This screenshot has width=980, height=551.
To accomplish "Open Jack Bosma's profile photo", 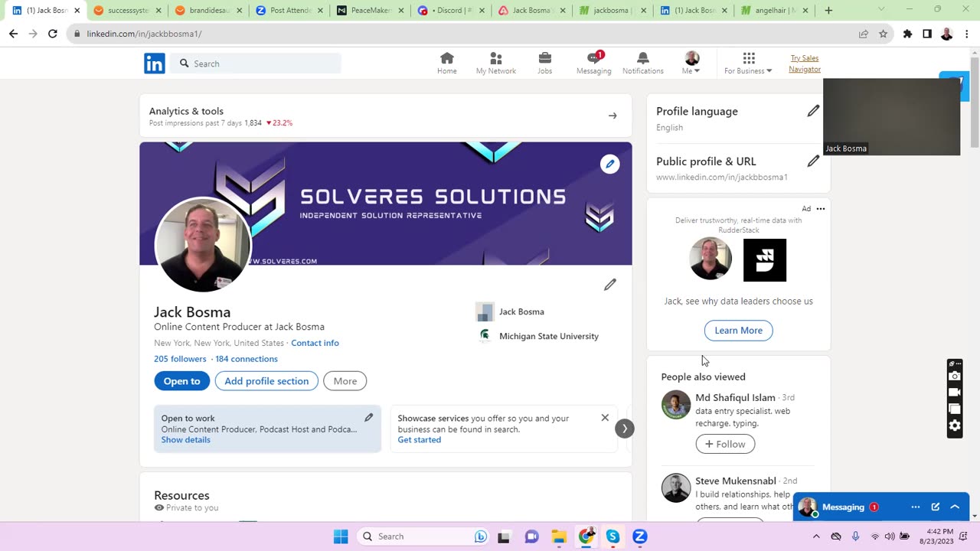I will click(203, 245).
